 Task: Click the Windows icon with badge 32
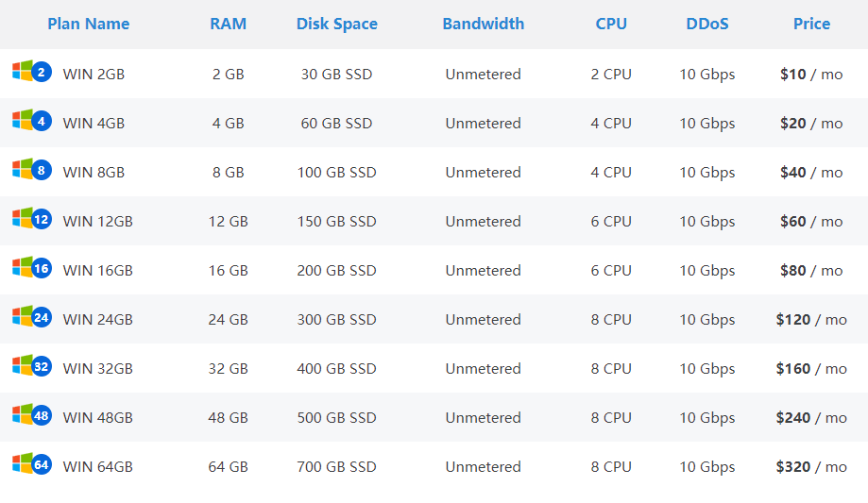30,367
